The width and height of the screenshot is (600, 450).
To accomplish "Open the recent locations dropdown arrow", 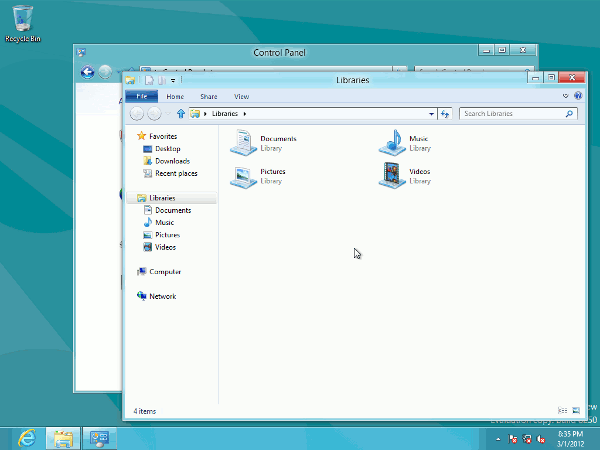I will [x=168, y=114].
